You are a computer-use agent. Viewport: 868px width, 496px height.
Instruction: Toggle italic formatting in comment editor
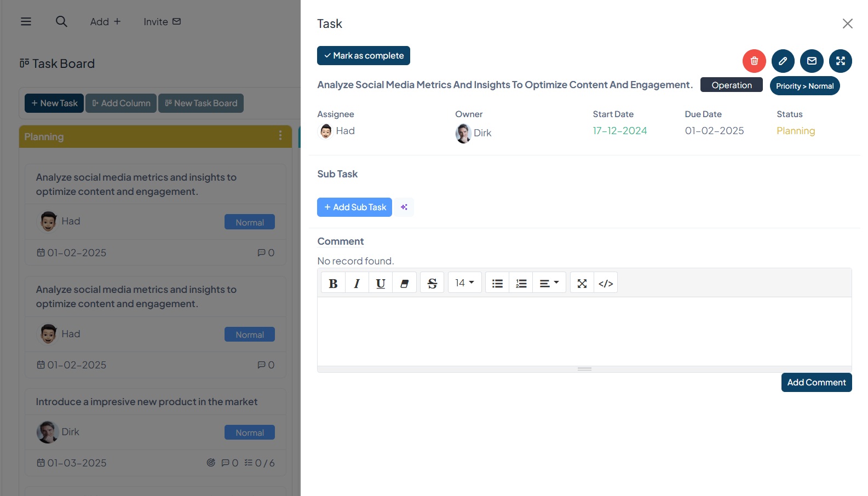click(x=357, y=283)
